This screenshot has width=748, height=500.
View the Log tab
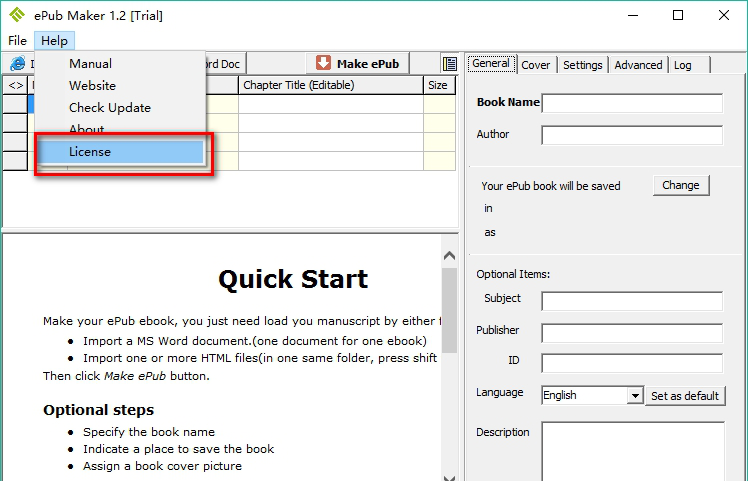coord(683,65)
